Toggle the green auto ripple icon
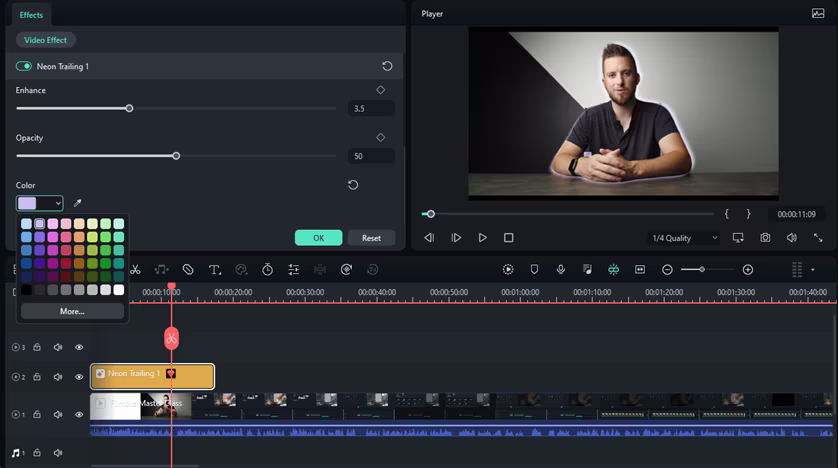This screenshot has height=468, width=838. coord(614,270)
